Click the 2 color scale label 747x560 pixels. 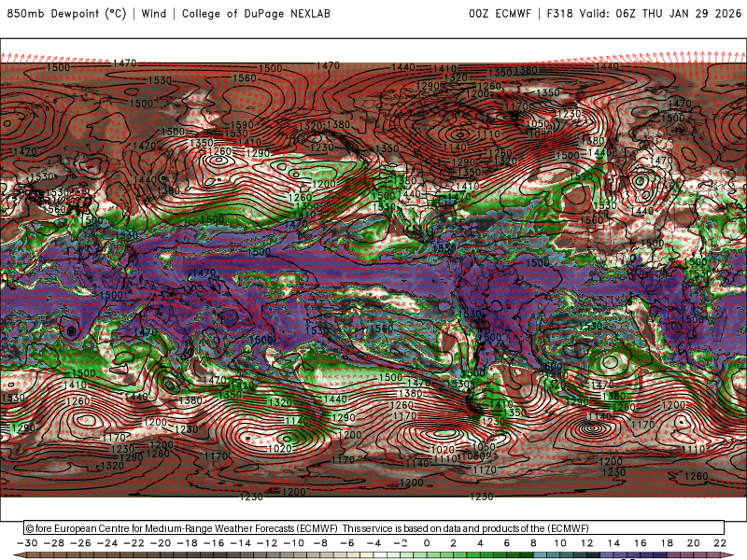[454, 543]
